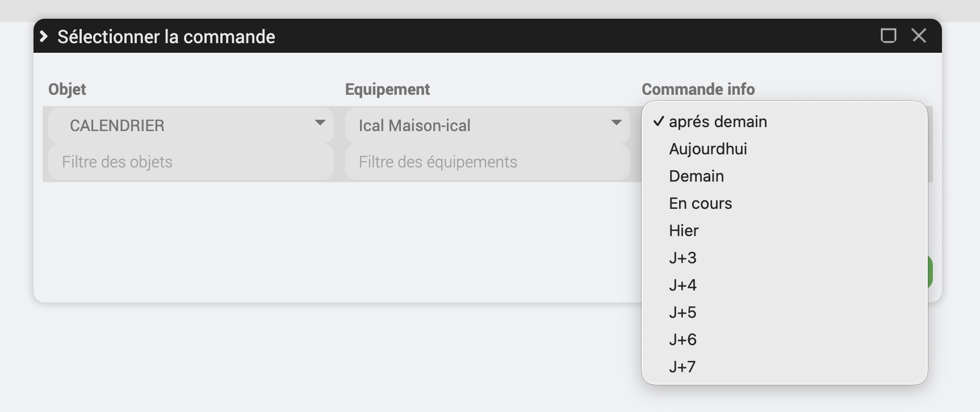Close the Sélectionner la commande dialog
Screen dimensions: 980x412
pyautogui.click(x=919, y=36)
